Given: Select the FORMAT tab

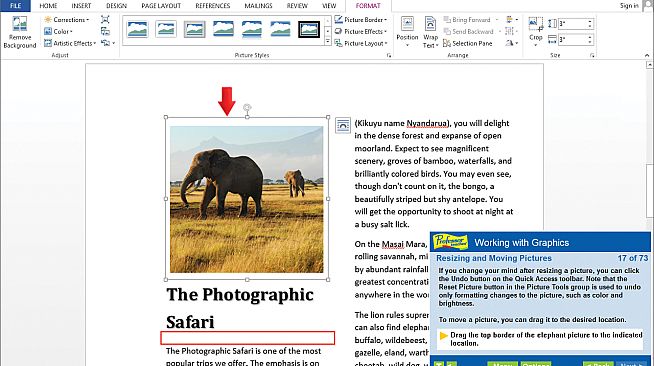Looking at the screenshot, I should click(368, 6).
